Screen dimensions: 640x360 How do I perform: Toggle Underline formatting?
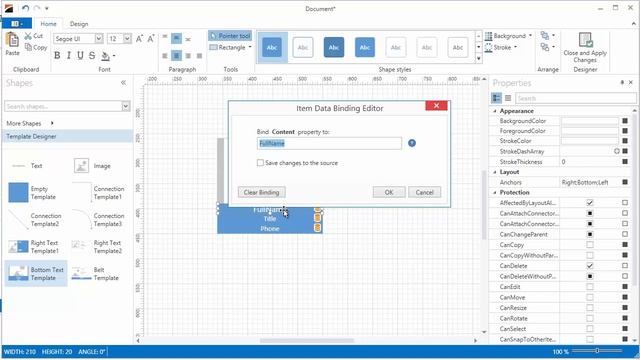80,56
